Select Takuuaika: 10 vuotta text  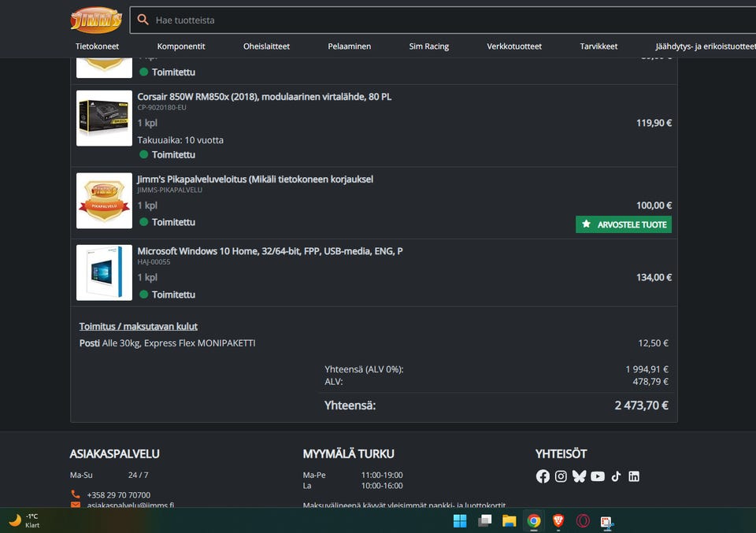180,140
